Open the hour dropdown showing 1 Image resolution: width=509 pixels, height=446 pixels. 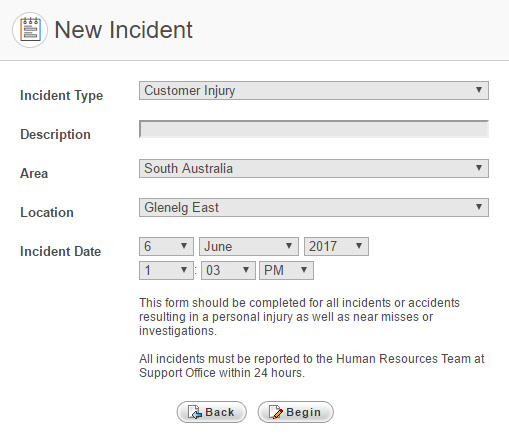tap(166, 270)
